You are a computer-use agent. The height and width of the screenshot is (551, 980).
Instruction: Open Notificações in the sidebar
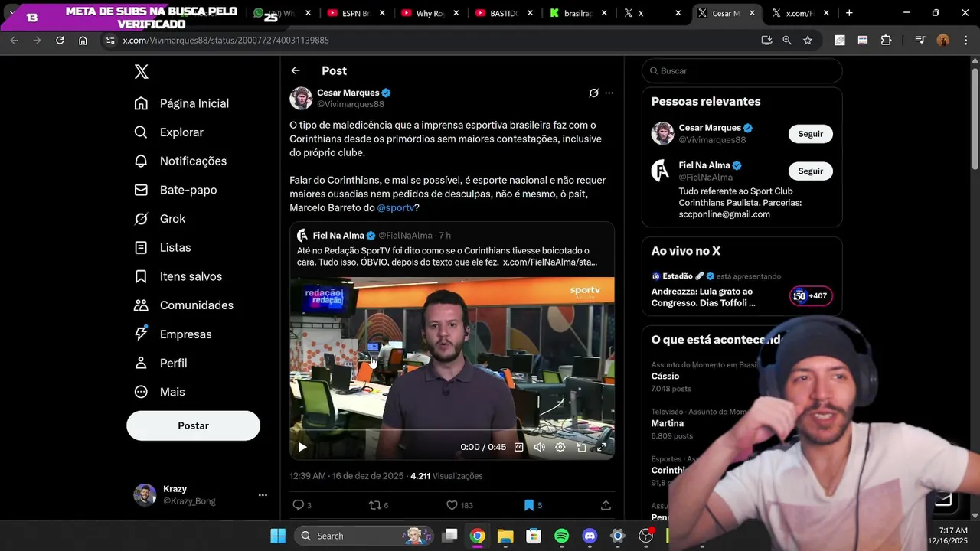click(x=181, y=161)
